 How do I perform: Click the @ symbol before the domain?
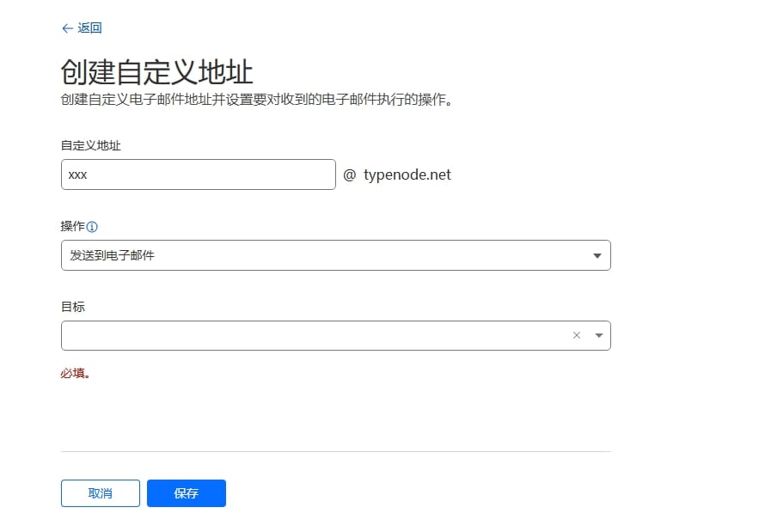click(349, 174)
